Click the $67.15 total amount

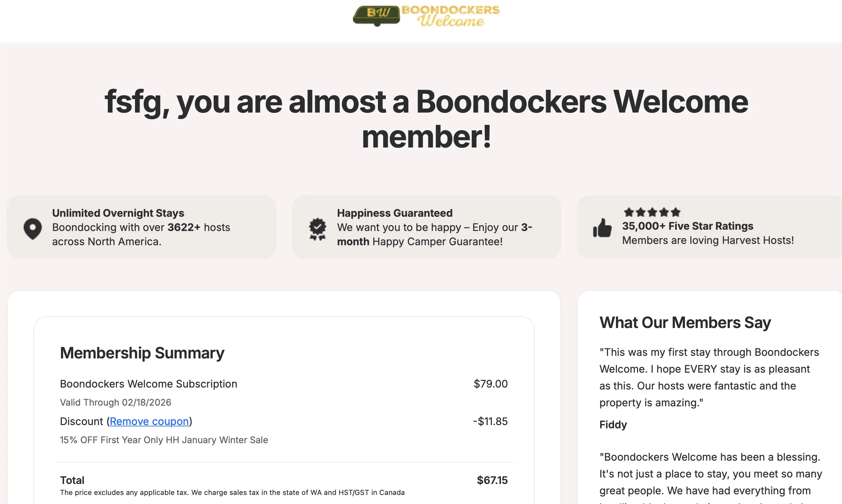(x=492, y=480)
